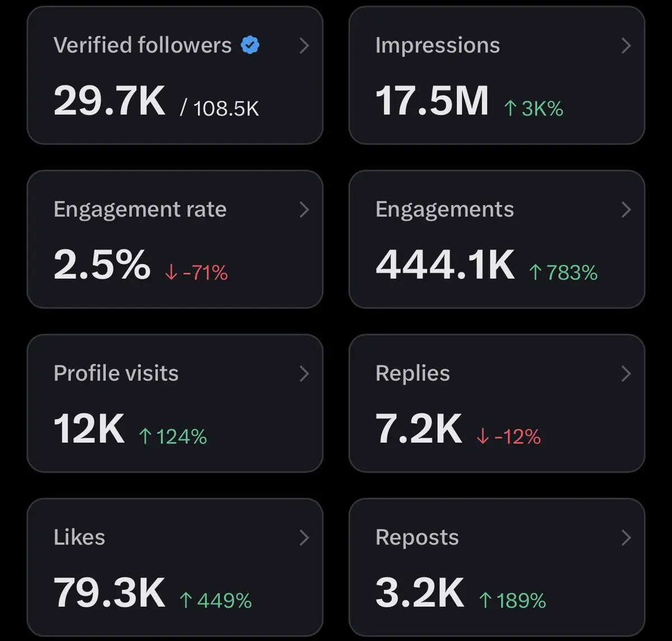Click the red down arrow beside -71%
This screenshot has height=641, width=672.
(x=171, y=273)
